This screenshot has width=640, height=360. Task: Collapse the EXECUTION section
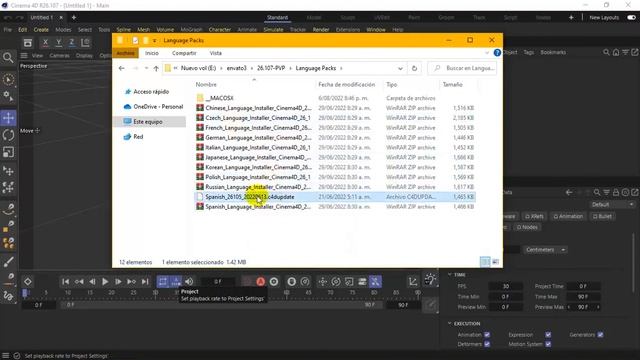pos(449,323)
